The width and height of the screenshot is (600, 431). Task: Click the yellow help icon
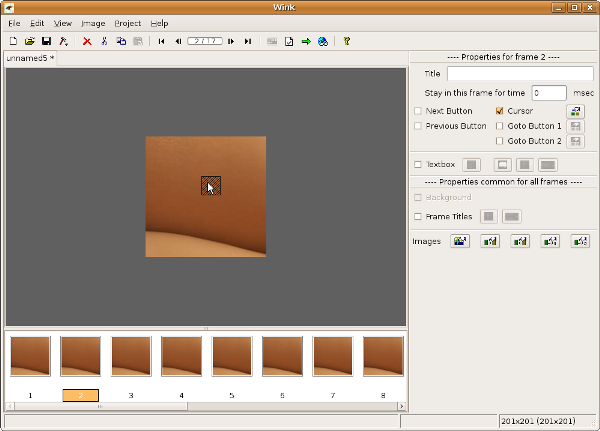pos(346,42)
